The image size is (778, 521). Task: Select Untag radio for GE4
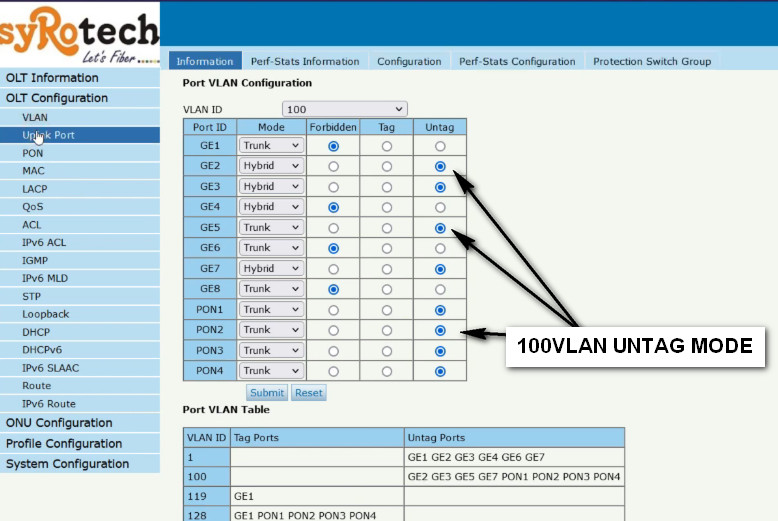pyautogui.click(x=440, y=207)
